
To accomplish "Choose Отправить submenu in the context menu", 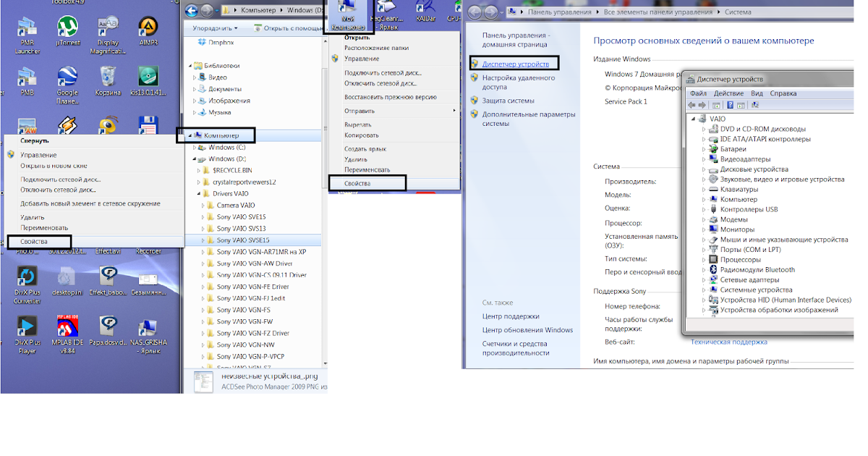I will (359, 111).
